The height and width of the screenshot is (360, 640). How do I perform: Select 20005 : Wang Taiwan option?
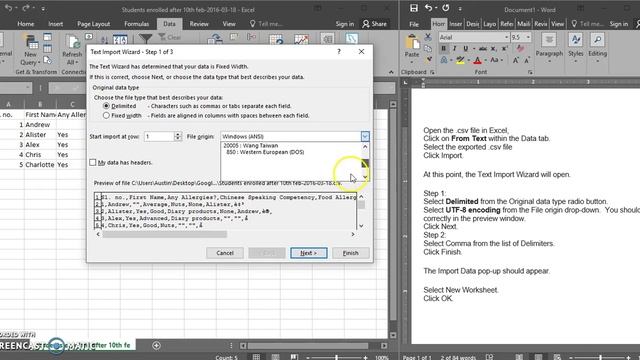[251, 145]
